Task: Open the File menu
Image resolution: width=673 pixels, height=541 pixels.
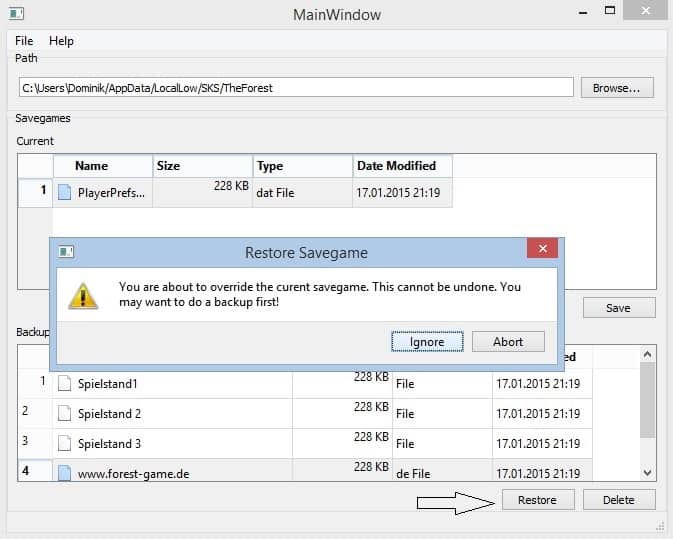Action: click(x=24, y=41)
